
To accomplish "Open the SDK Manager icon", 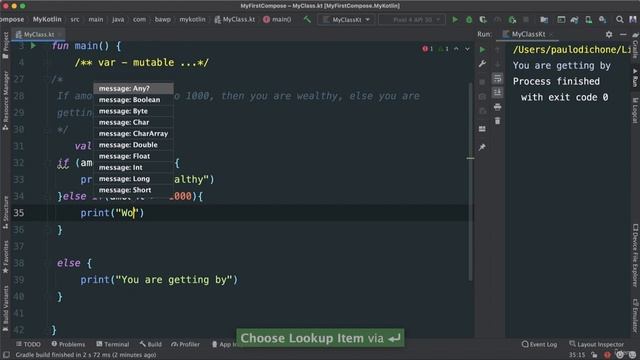I will coord(602,19).
